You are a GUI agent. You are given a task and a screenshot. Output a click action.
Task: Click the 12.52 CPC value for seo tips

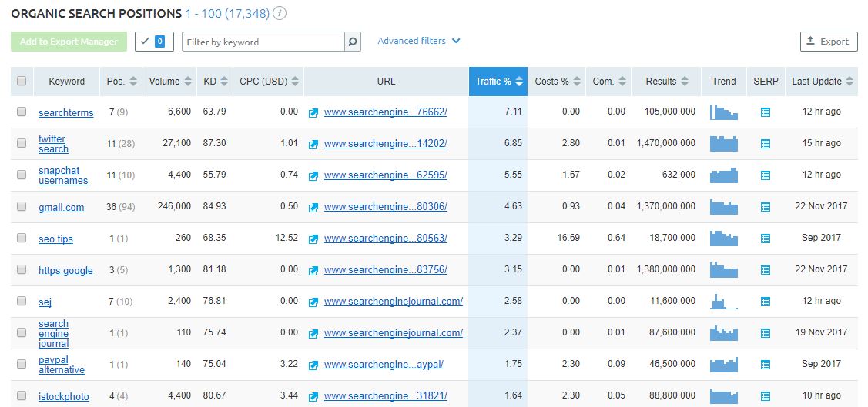click(287, 238)
